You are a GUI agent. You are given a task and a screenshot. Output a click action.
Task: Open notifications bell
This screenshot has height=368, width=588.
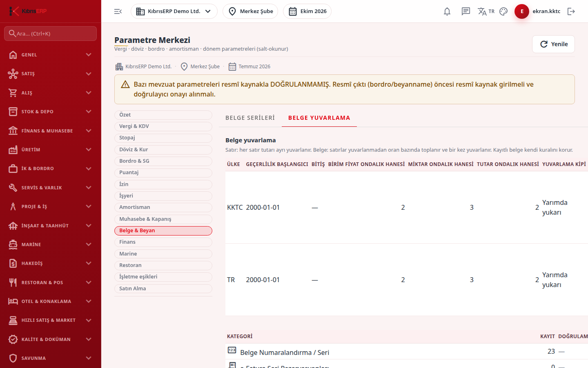(447, 11)
